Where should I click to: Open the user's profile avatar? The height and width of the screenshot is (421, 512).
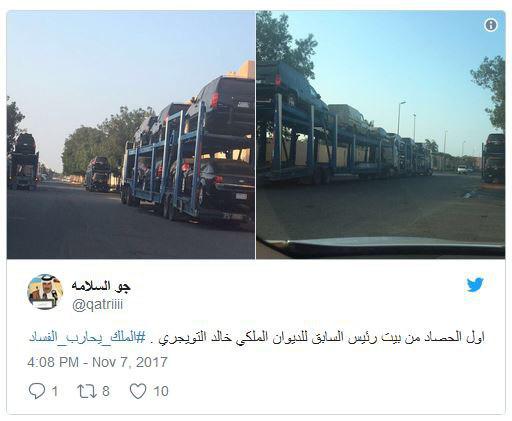(x=45, y=292)
